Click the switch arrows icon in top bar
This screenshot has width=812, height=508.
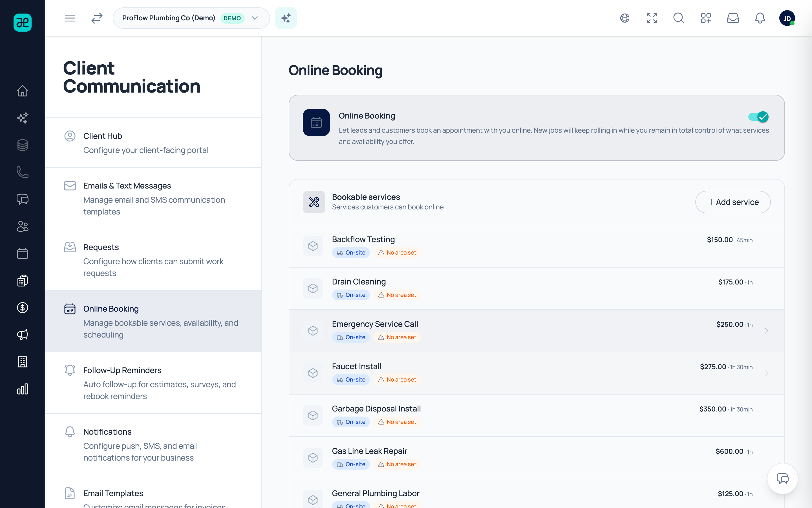pos(97,18)
